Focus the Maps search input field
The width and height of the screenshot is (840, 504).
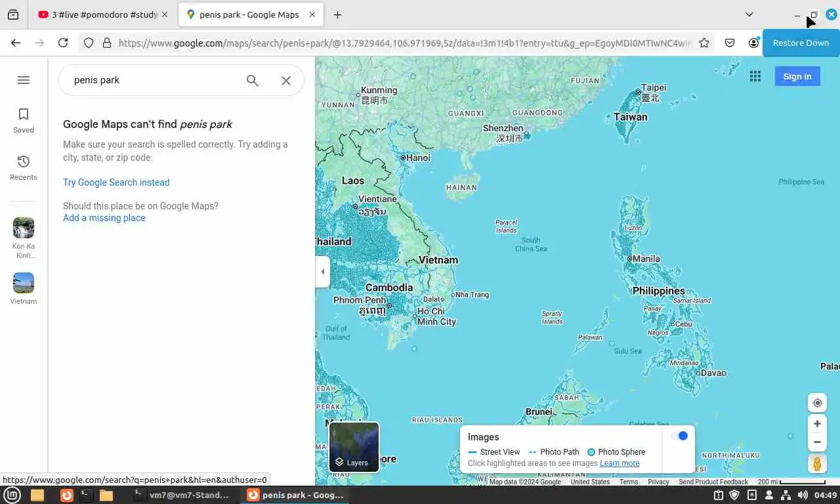pyautogui.click(x=154, y=80)
